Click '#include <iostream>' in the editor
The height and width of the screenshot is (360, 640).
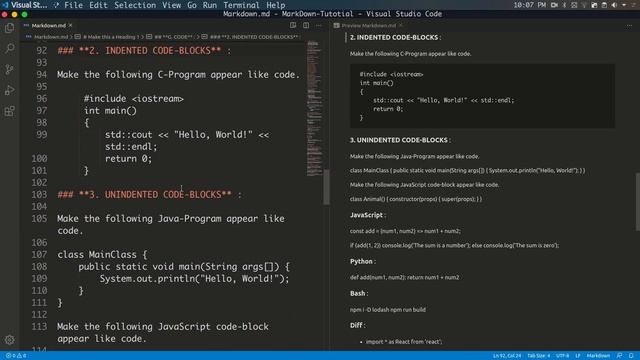[134, 99]
